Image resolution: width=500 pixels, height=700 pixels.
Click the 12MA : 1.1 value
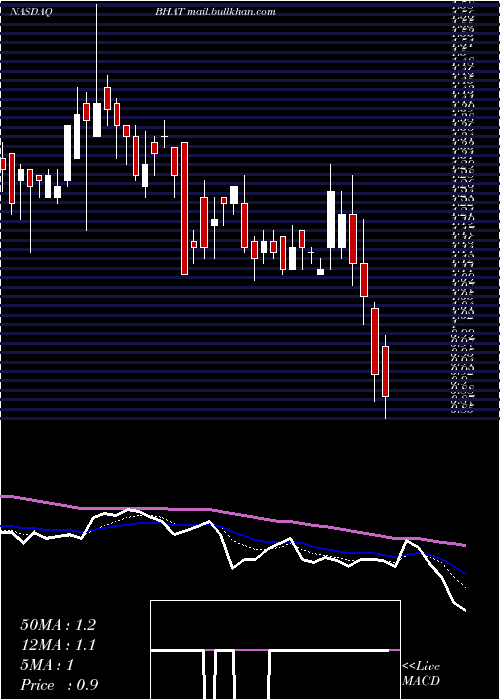click(x=58, y=645)
